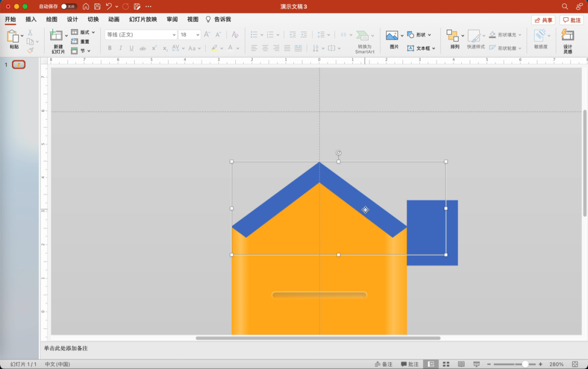Open the 开始 ribbon tab
This screenshot has width=588, height=369.
(10, 20)
